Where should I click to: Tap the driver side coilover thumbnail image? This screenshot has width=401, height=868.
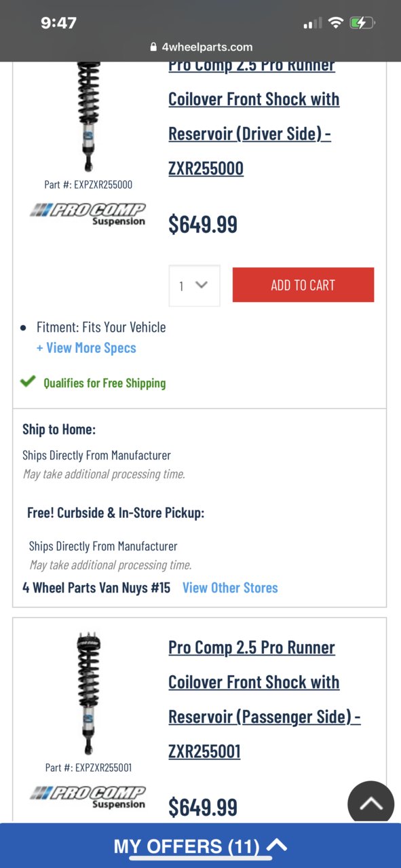[88, 117]
